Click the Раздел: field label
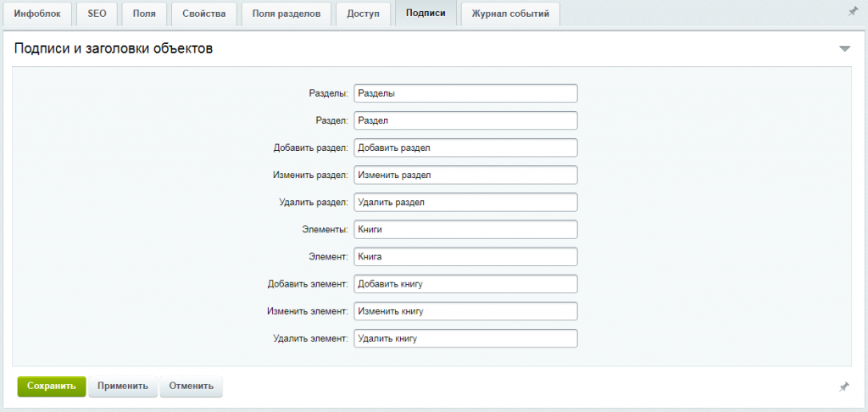Viewport: 868px width, 412px height. [331, 120]
